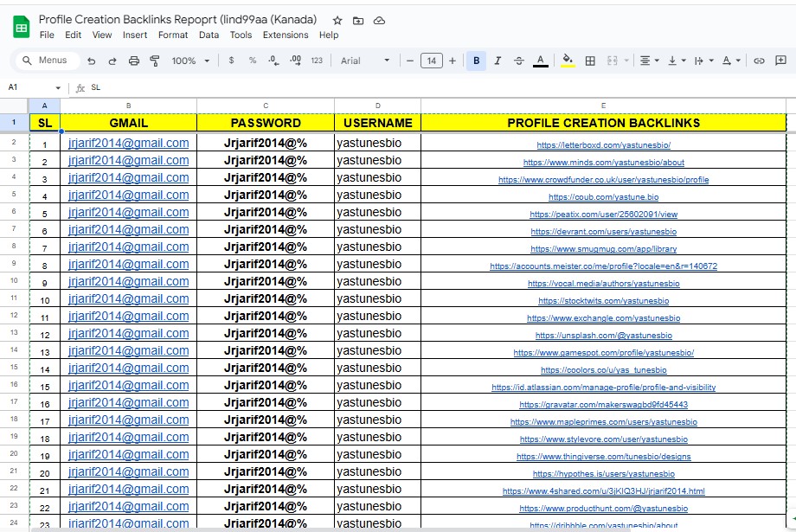Viewport: 796px width, 532px height.
Task: Open the letterboxd.com profile link
Action: [603, 144]
